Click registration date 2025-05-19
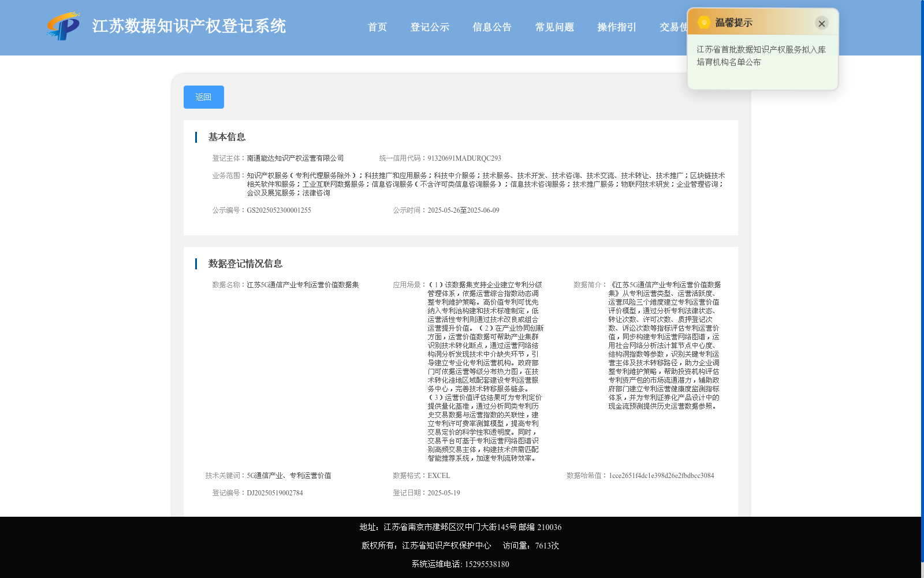 point(444,493)
